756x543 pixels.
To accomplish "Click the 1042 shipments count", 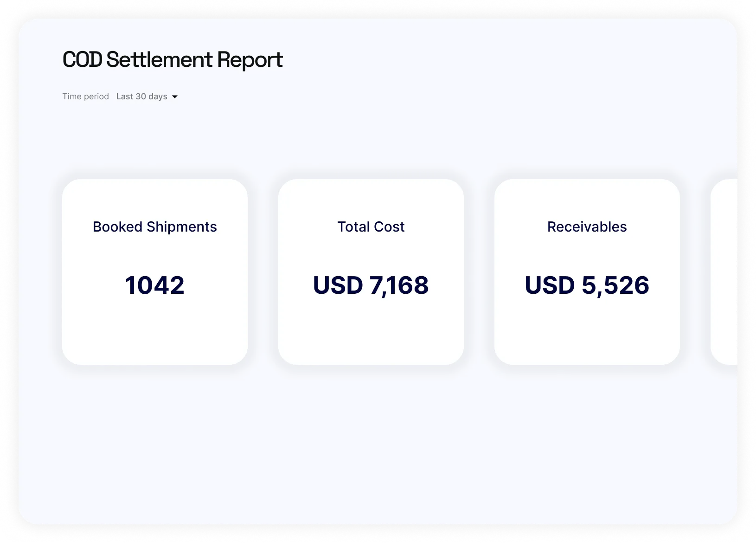I will point(154,285).
